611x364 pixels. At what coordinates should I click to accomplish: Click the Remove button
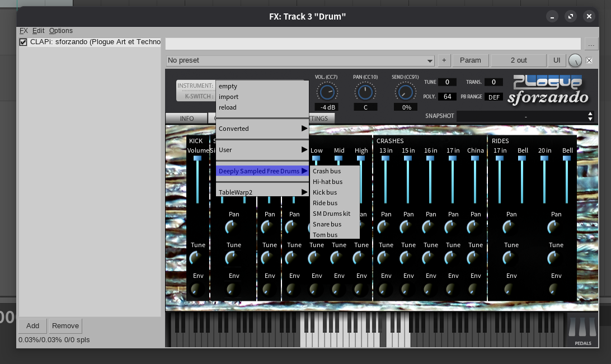[x=65, y=326]
